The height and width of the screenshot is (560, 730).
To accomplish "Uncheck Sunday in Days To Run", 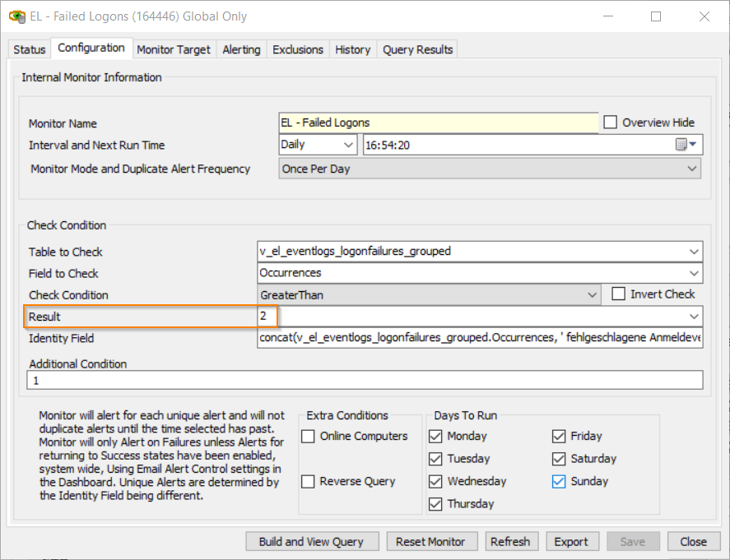I will [560, 482].
